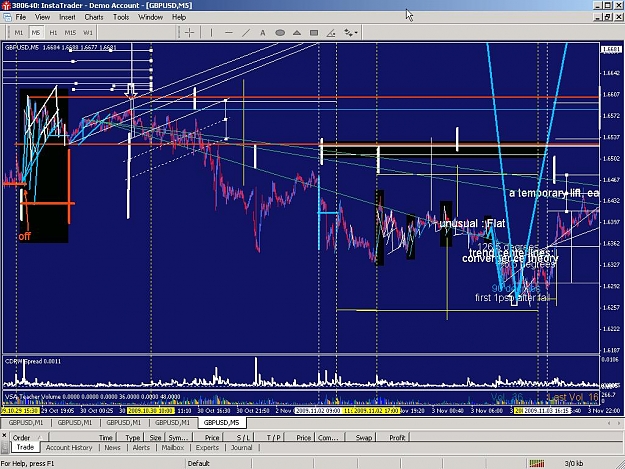Open the Account History tab

click(69, 447)
